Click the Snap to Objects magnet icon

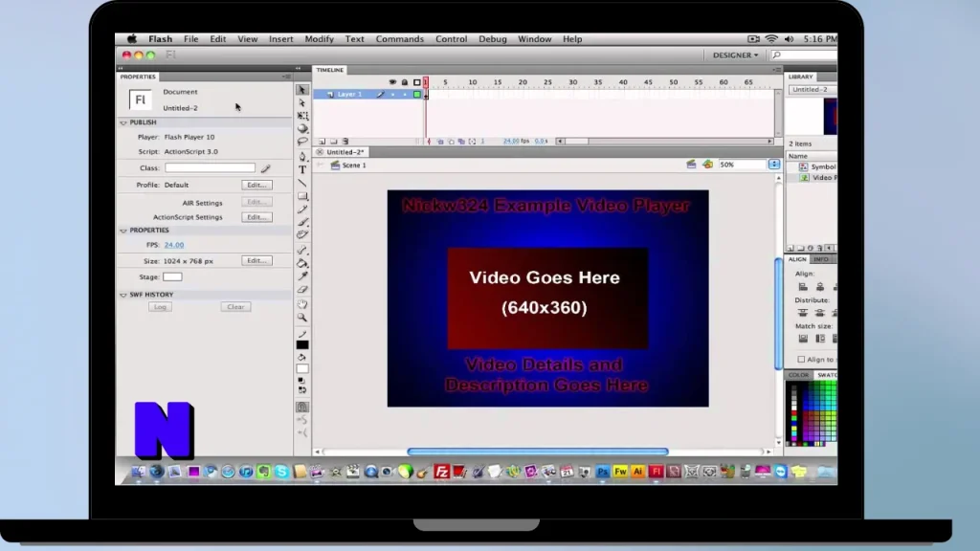[301, 407]
